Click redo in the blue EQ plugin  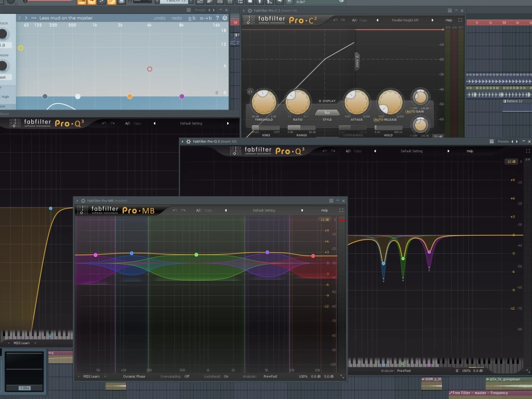(x=177, y=18)
